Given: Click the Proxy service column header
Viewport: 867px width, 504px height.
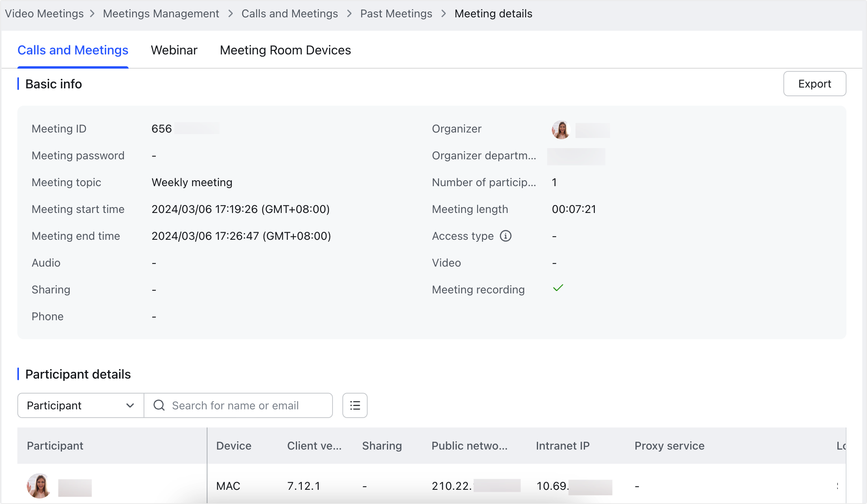Looking at the screenshot, I should [x=669, y=446].
